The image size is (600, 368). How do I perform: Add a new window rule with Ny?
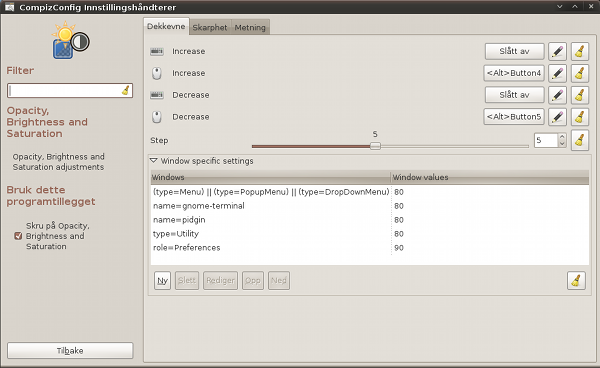[x=162, y=281]
